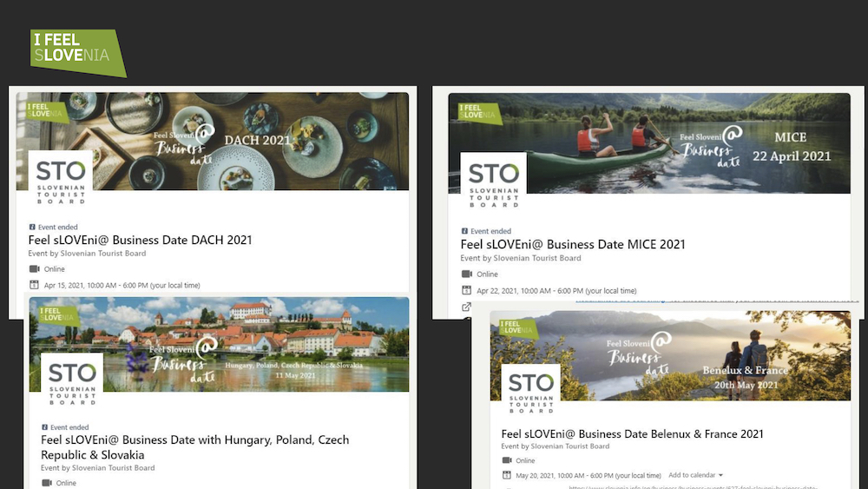Click the calendar icon on DACH event
868x489 pixels.
pos(35,285)
